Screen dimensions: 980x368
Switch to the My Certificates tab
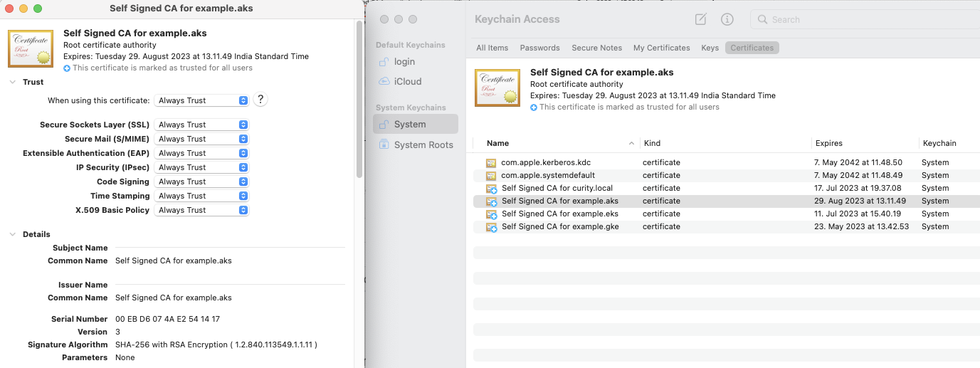[662, 48]
